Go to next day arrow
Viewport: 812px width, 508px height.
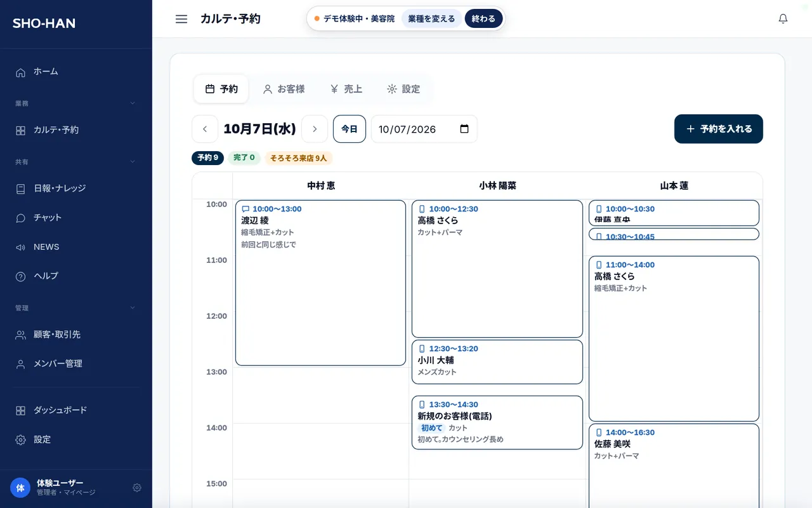click(x=315, y=129)
